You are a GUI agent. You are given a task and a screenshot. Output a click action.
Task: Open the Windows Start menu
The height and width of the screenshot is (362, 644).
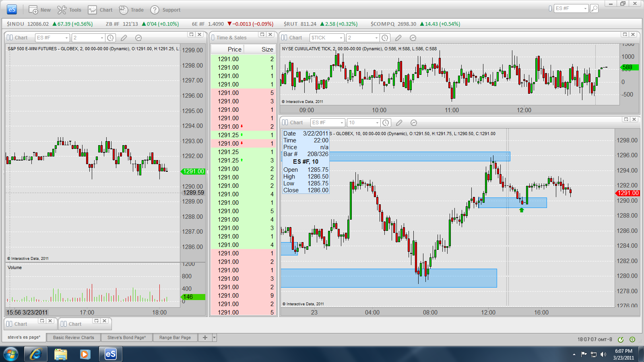pyautogui.click(x=11, y=354)
